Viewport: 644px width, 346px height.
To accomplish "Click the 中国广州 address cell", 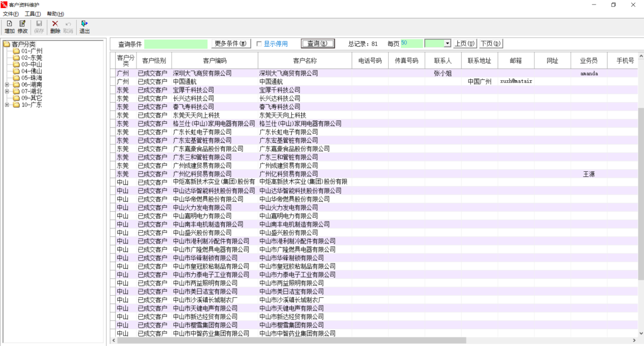I will pos(480,81).
